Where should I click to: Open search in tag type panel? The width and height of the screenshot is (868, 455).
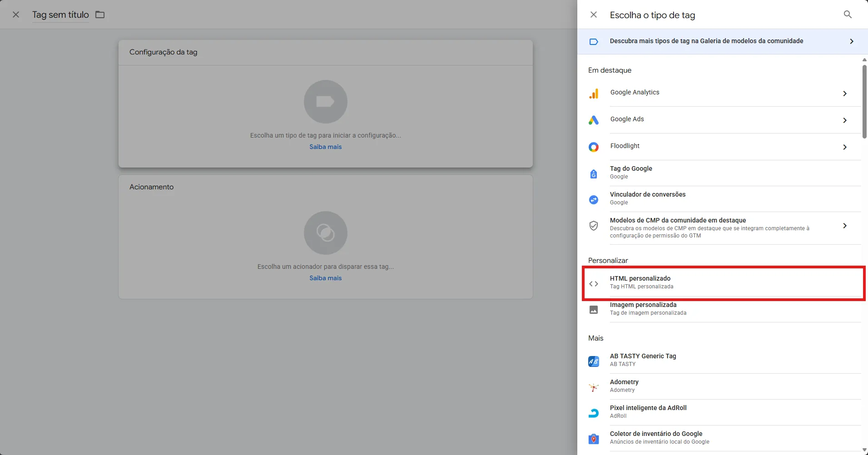848,15
